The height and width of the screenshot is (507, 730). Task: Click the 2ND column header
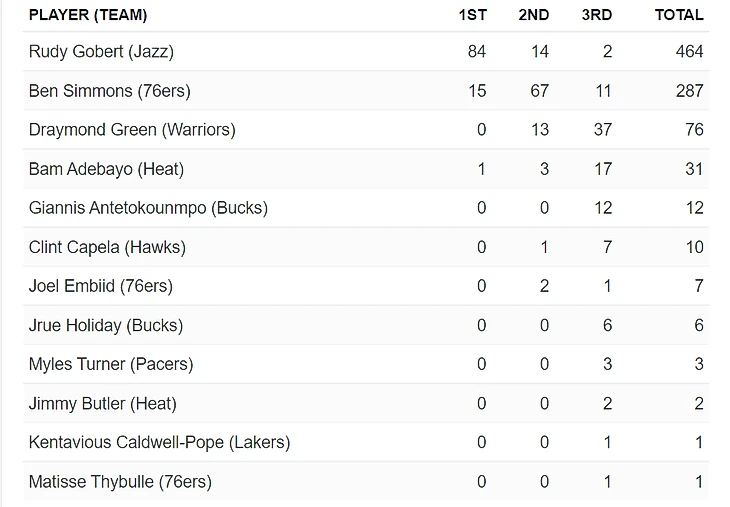[x=533, y=15]
